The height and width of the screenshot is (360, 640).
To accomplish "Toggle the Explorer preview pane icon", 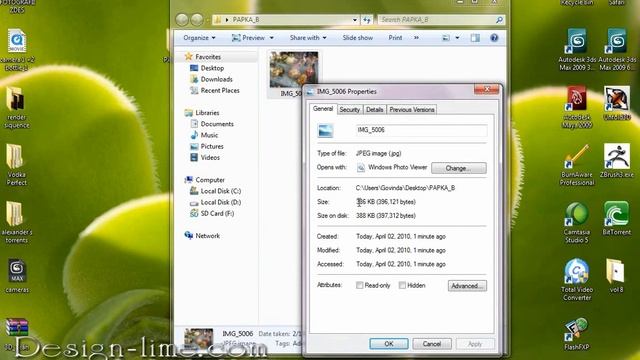I will click(475, 38).
